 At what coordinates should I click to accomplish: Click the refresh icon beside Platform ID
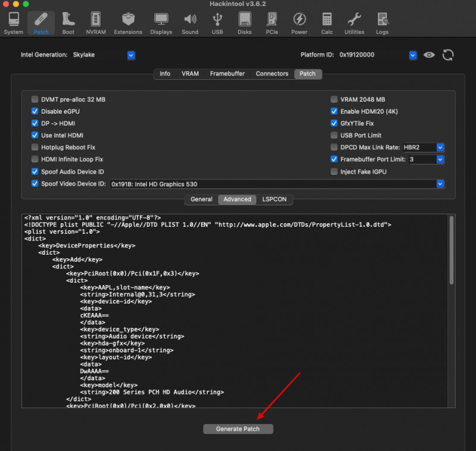tap(448, 55)
